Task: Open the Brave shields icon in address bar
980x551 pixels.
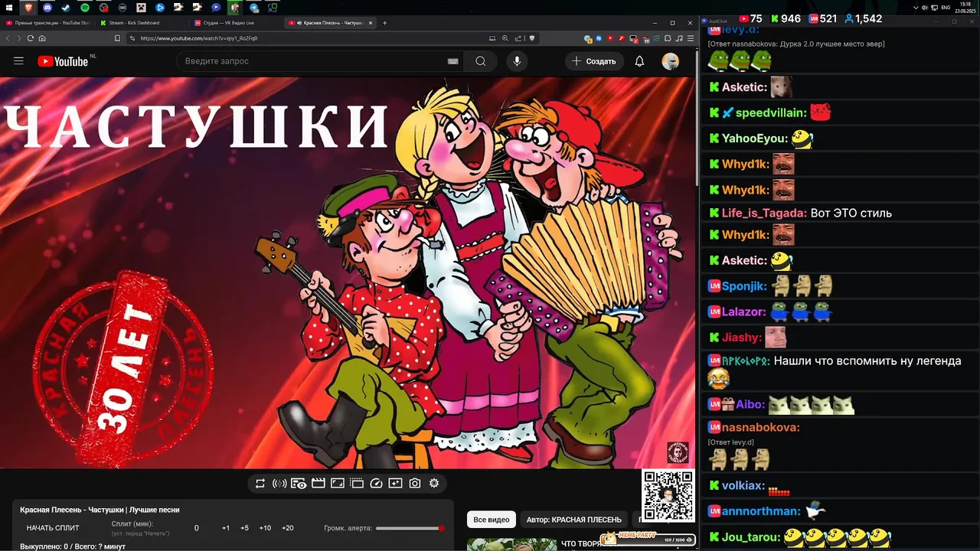Action: (532, 38)
